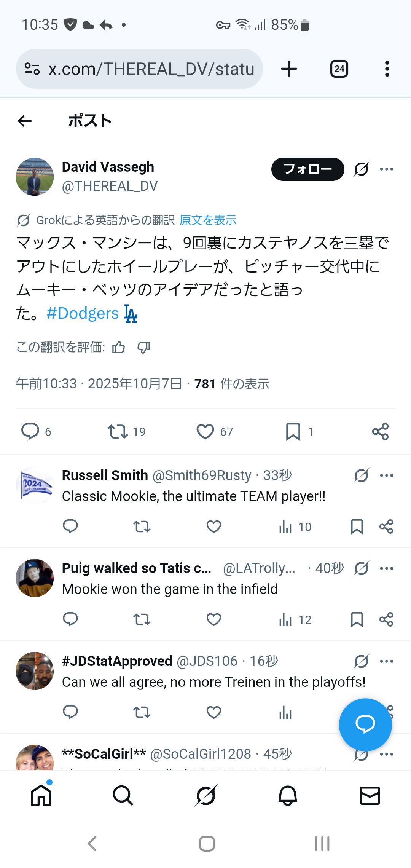Go to the Home tab in bottom navigation

point(41,796)
